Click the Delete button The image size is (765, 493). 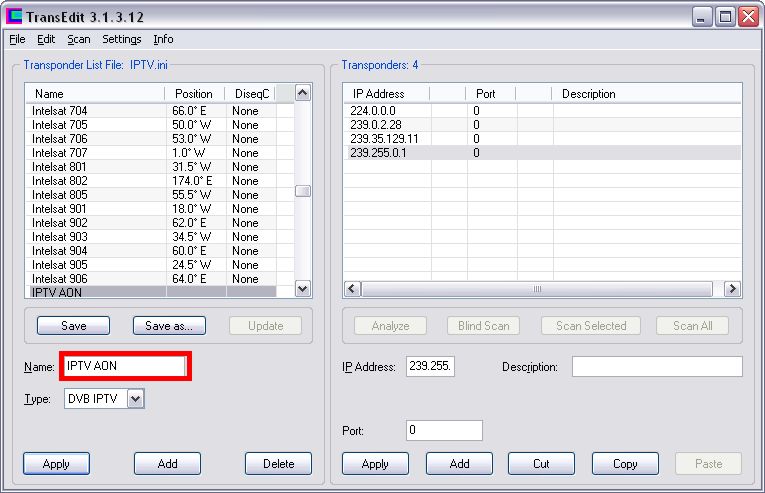[x=279, y=464]
